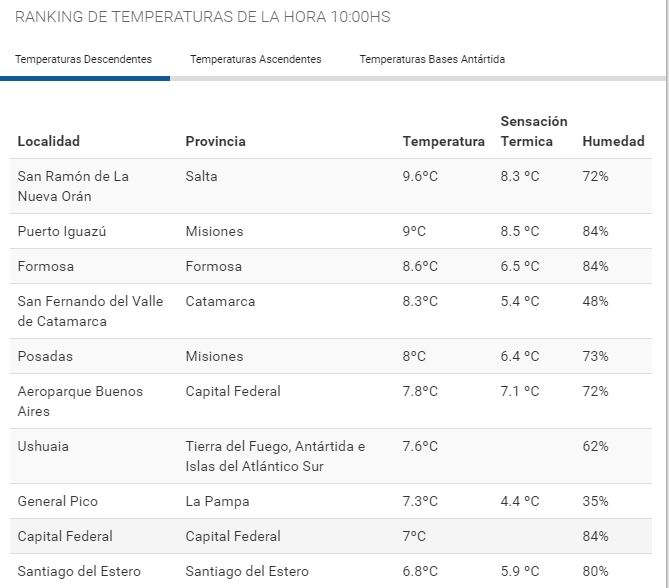Click Aeroparque Buenos Aires entry

click(x=80, y=401)
